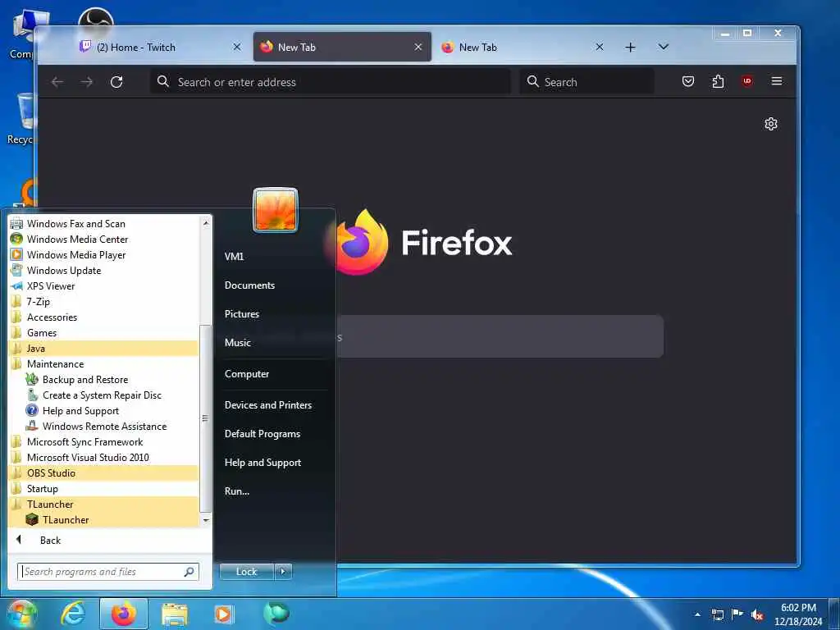Expand the Java folder
Image resolution: width=840 pixels, height=630 pixels.
pyautogui.click(x=103, y=348)
